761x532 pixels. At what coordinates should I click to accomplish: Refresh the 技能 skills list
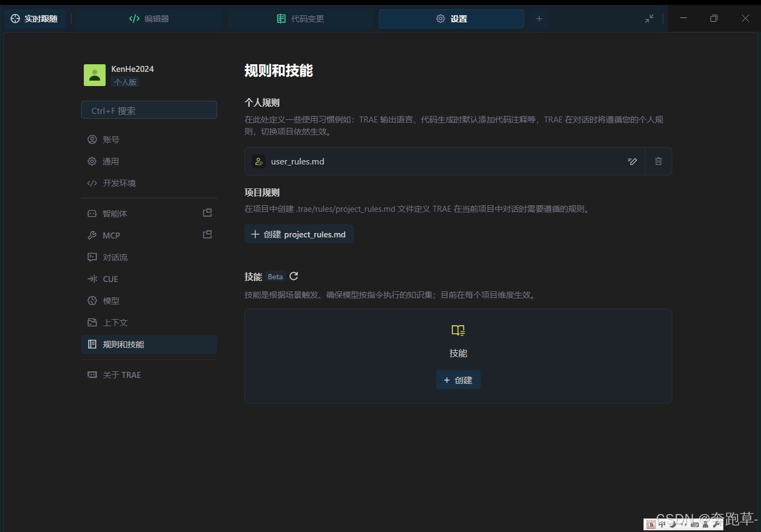[293, 276]
